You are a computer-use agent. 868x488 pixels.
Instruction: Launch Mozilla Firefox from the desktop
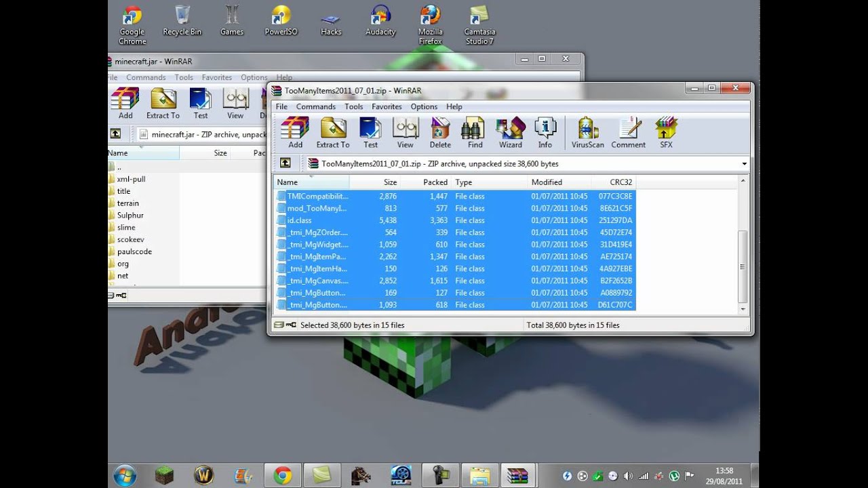430,25
